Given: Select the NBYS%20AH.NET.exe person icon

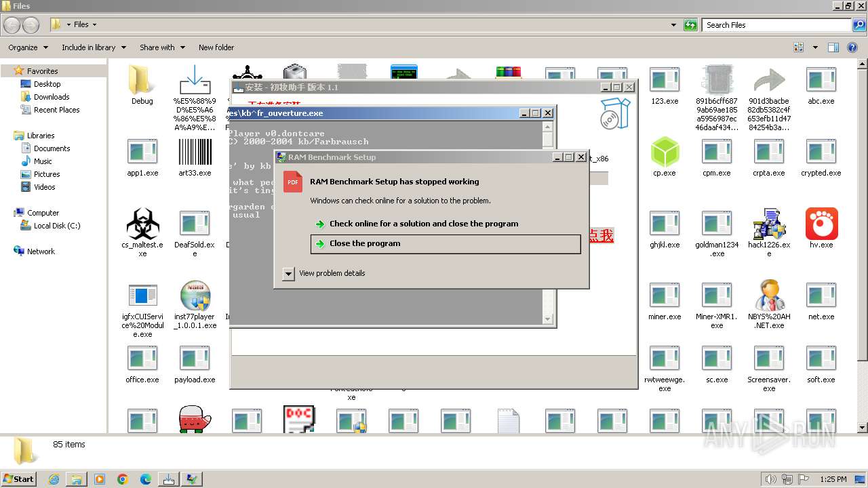Looking at the screenshot, I should (x=769, y=296).
